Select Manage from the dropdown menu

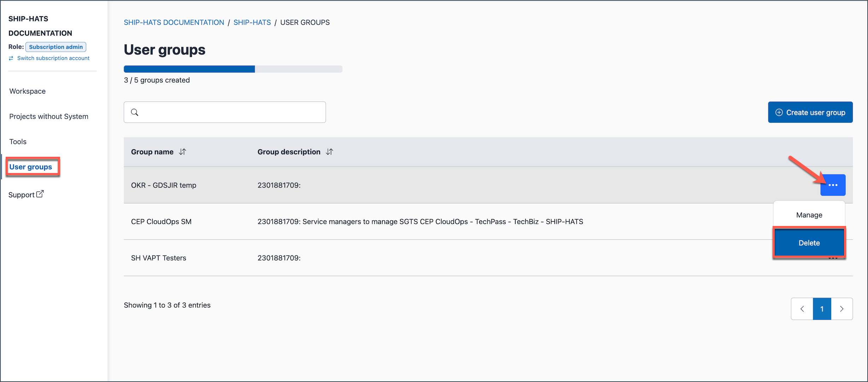(809, 215)
